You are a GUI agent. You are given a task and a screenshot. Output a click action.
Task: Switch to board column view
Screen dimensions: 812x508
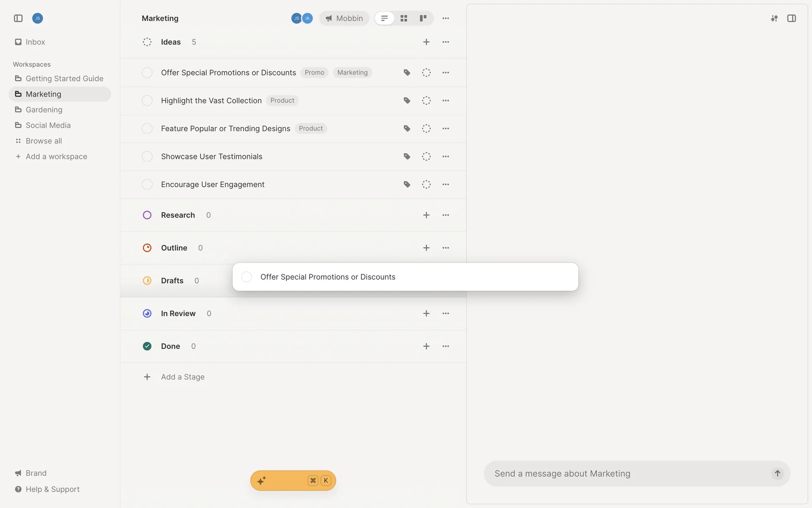point(423,18)
